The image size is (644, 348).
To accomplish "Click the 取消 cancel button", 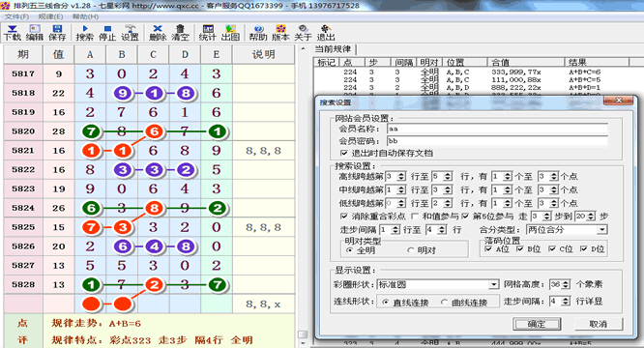I will click(599, 324).
